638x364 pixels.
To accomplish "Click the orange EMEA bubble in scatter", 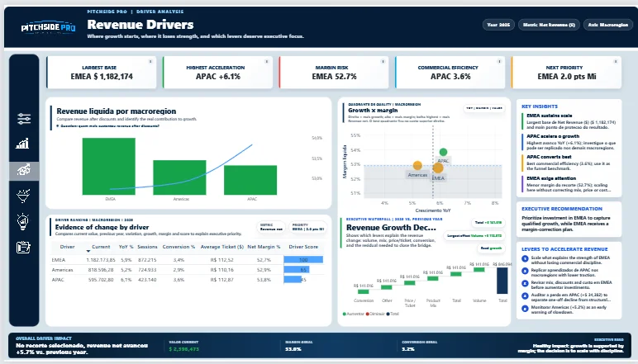I will point(438,168).
